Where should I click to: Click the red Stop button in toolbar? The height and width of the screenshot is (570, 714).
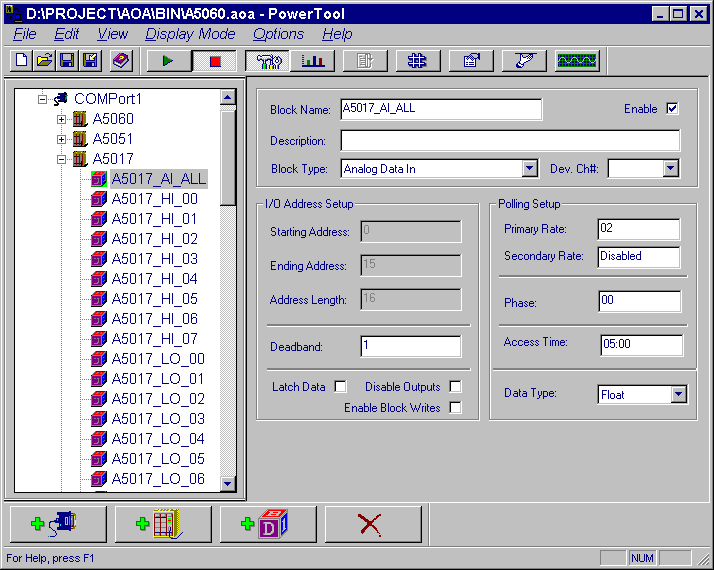215,61
